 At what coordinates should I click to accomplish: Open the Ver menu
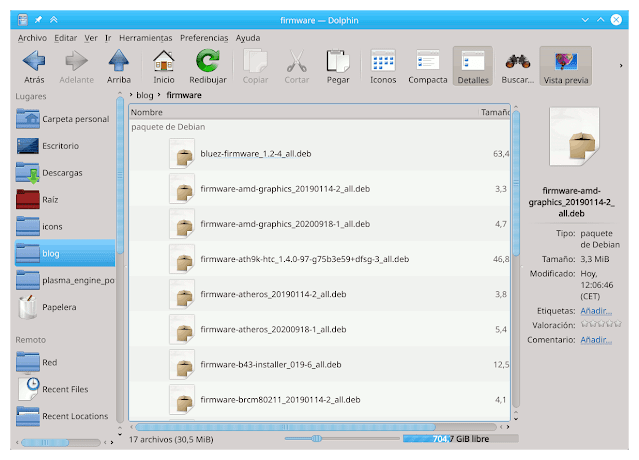[91, 38]
